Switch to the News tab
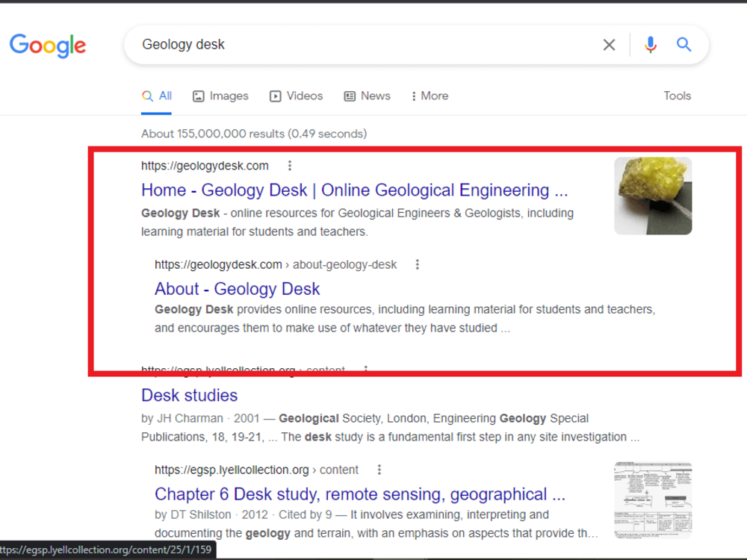 tap(368, 96)
